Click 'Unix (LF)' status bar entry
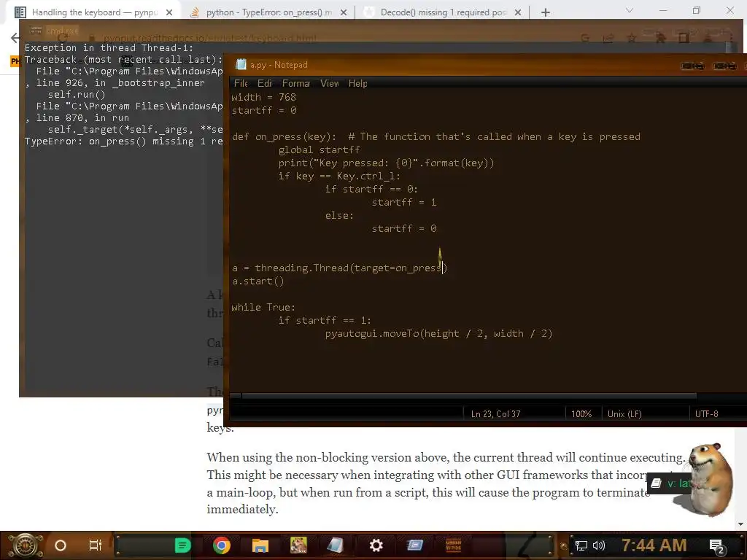Viewport: 747px width, 560px height. 624,414
